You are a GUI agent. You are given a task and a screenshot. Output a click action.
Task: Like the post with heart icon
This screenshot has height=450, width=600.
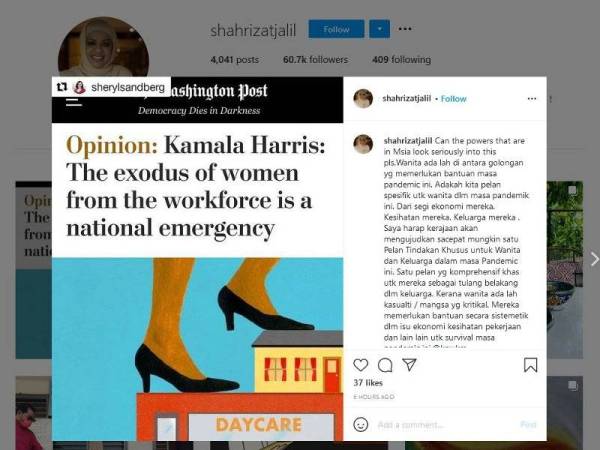tap(360, 365)
